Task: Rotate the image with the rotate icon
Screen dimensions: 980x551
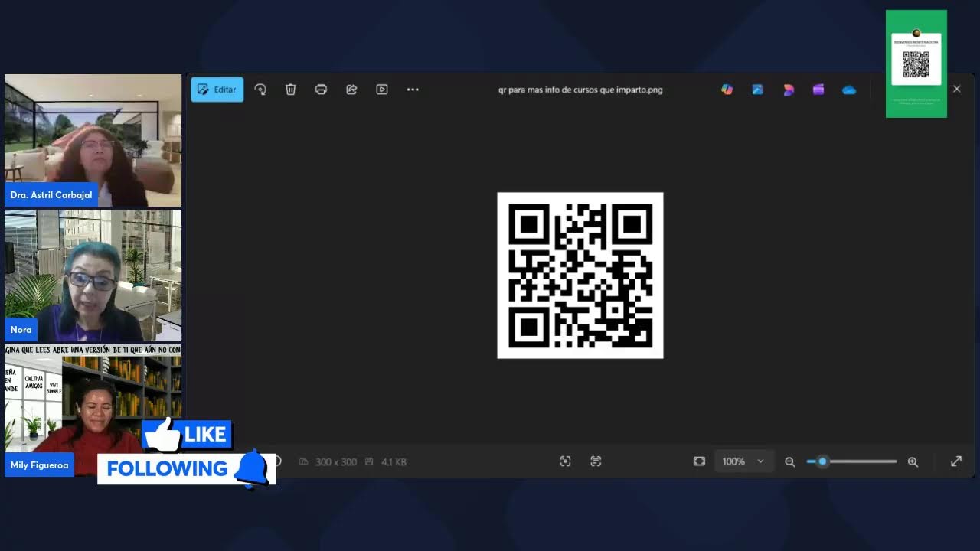Action: point(260,90)
